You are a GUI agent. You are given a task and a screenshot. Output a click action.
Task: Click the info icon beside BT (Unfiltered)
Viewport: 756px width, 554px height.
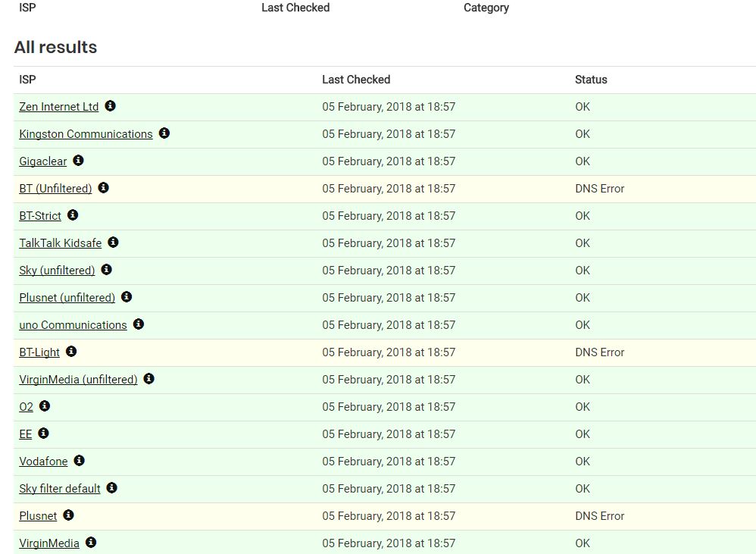point(103,188)
